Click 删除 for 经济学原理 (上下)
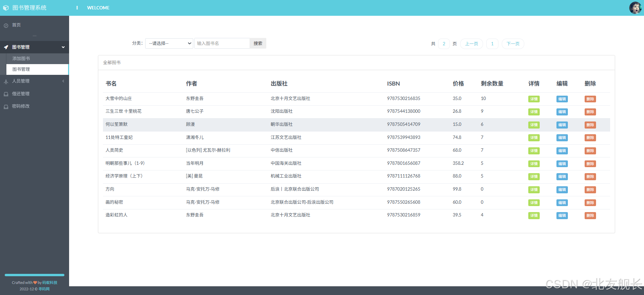 [590, 177]
